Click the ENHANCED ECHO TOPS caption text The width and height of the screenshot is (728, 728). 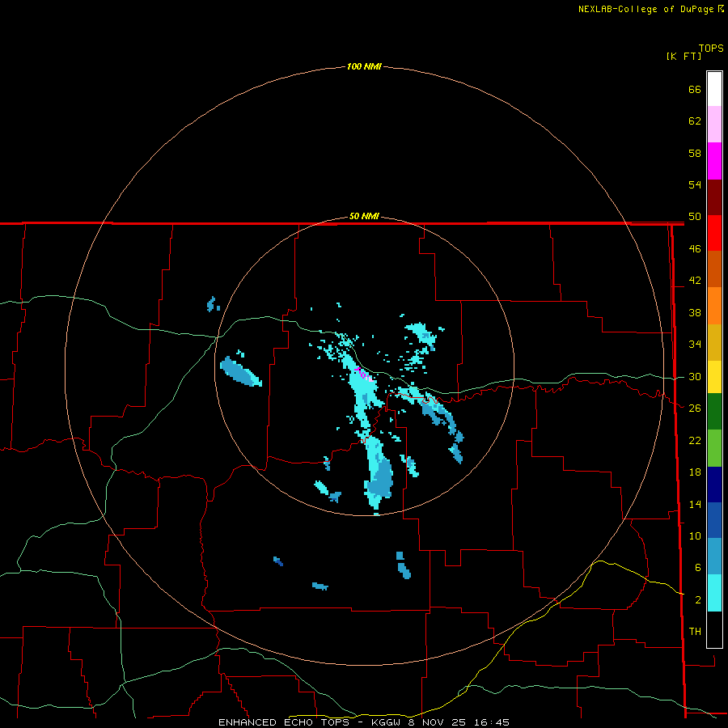[284, 722]
